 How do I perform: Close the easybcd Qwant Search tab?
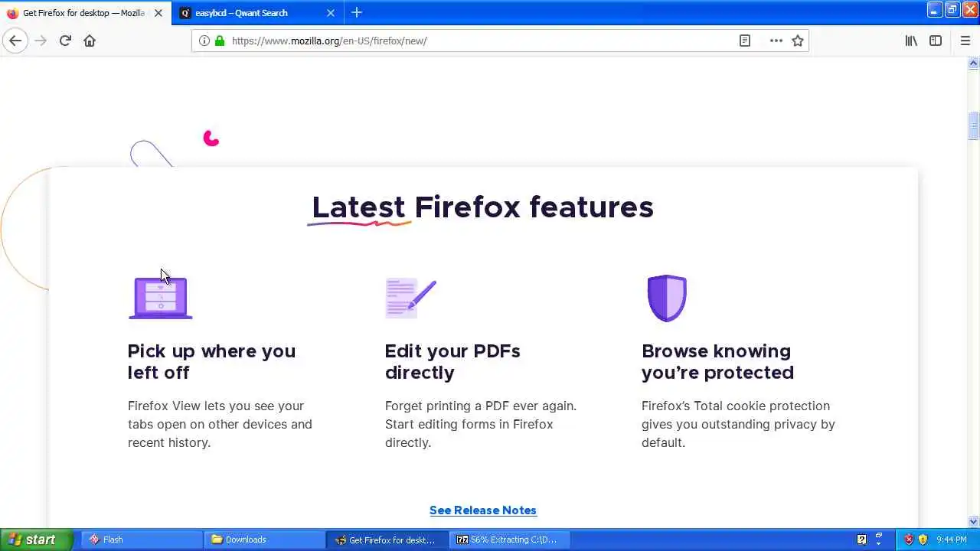(x=331, y=13)
